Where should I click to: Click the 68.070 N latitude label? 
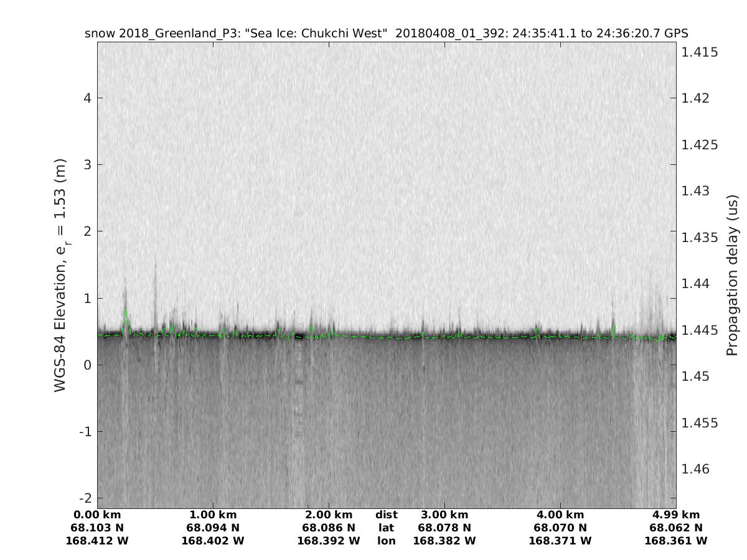click(x=560, y=528)
